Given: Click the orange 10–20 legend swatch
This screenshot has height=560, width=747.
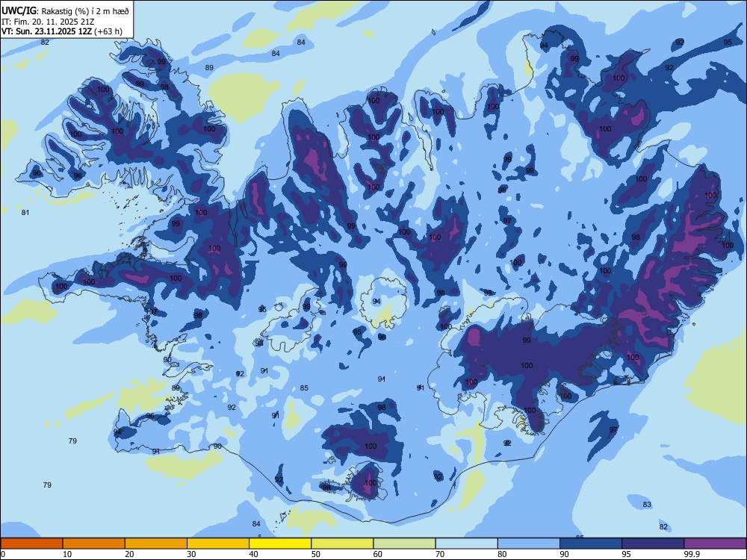Looking at the screenshot, I should 94,544.
